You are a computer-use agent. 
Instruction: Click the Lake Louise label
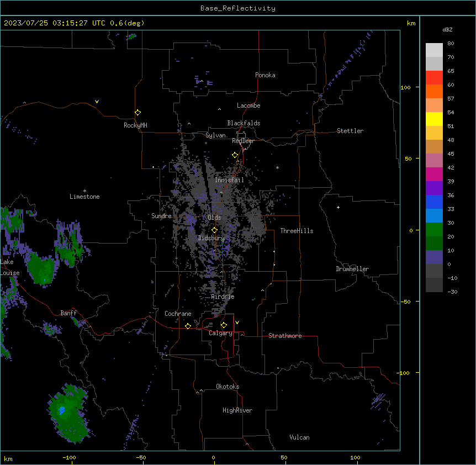pyautogui.click(x=10, y=267)
